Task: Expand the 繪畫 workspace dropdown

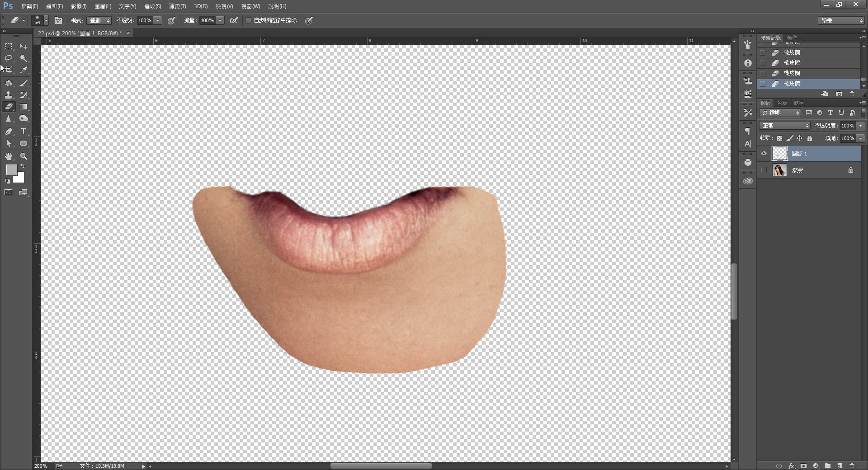Action: [x=841, y=20]
